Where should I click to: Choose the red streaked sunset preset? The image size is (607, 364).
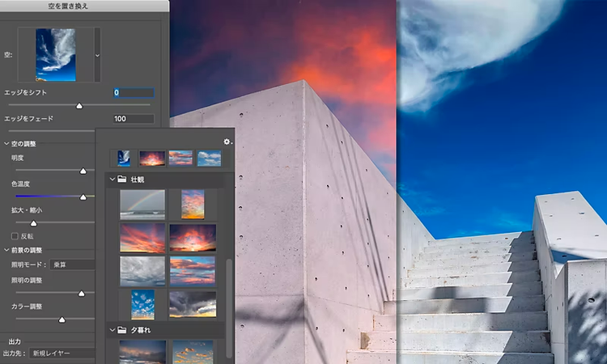pyautogui.click(x=142, y=238)
